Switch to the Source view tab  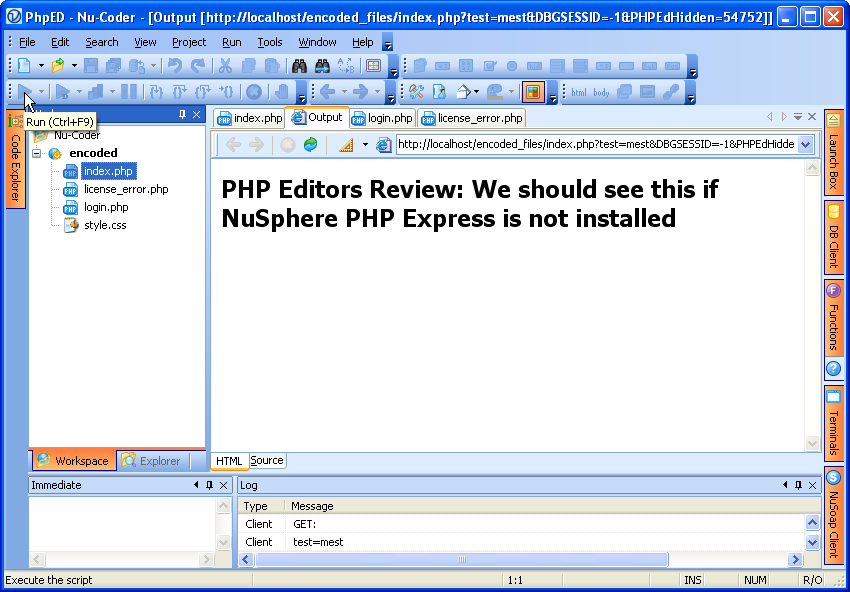tap(267, 461)
